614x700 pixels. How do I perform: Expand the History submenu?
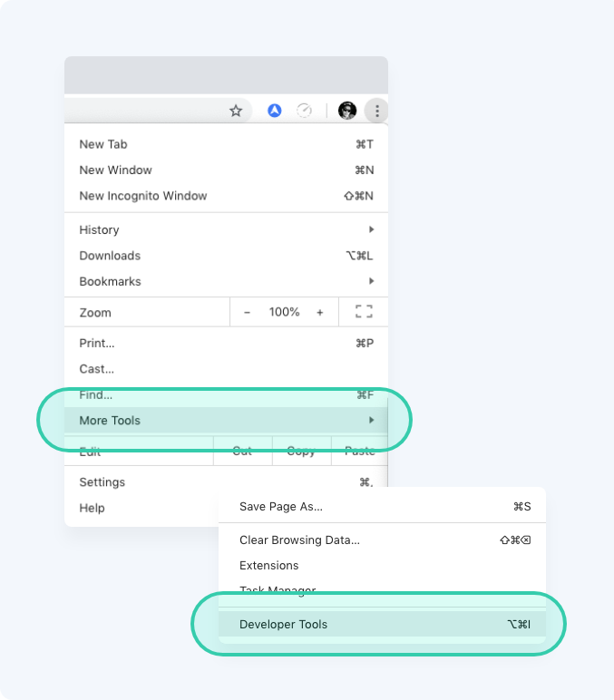coord(227,230)
